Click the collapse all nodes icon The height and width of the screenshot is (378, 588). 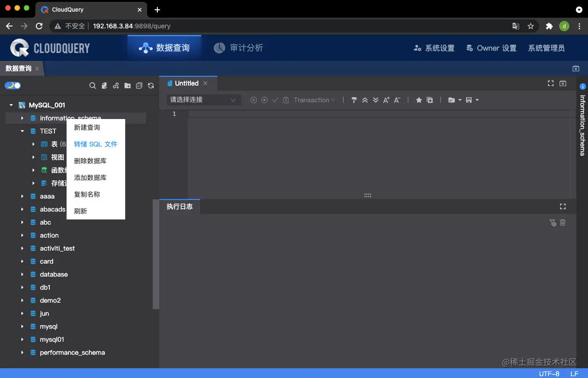139,86
